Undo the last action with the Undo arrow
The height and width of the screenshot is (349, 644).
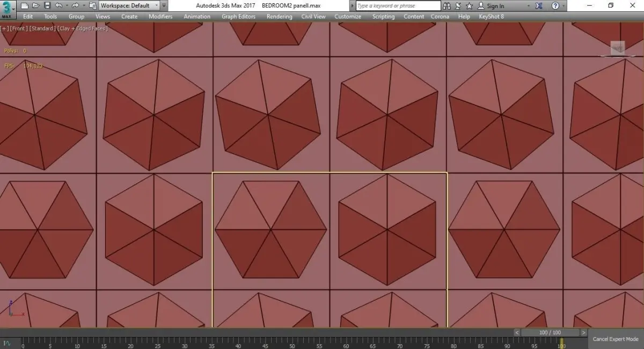tap(58, 5)
